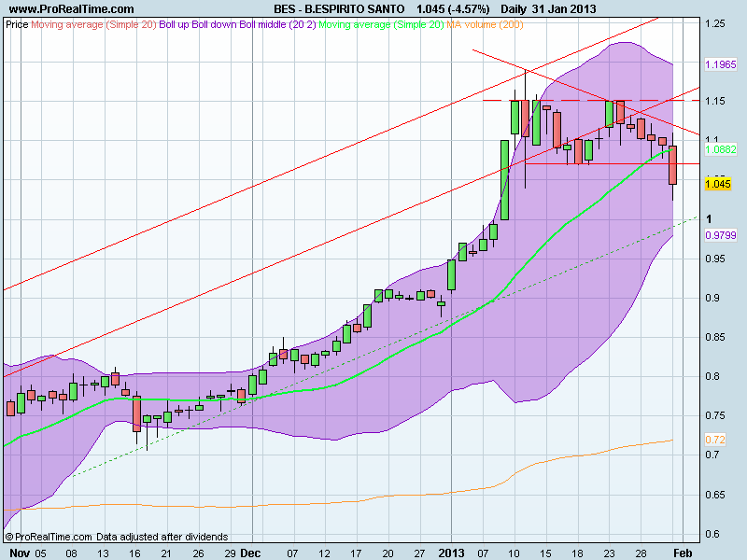747x560 pixels.
Task: Click the Boll down legend label
Action: [x=215, y=24]
